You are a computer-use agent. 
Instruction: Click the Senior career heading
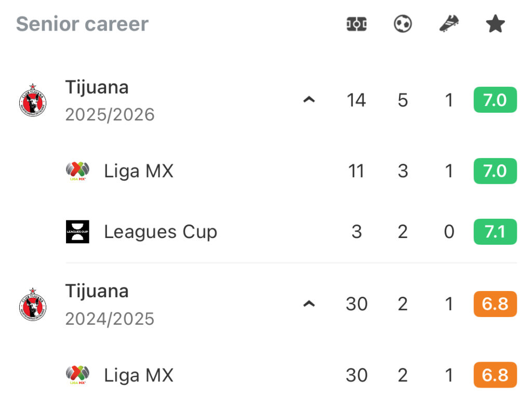82,24
